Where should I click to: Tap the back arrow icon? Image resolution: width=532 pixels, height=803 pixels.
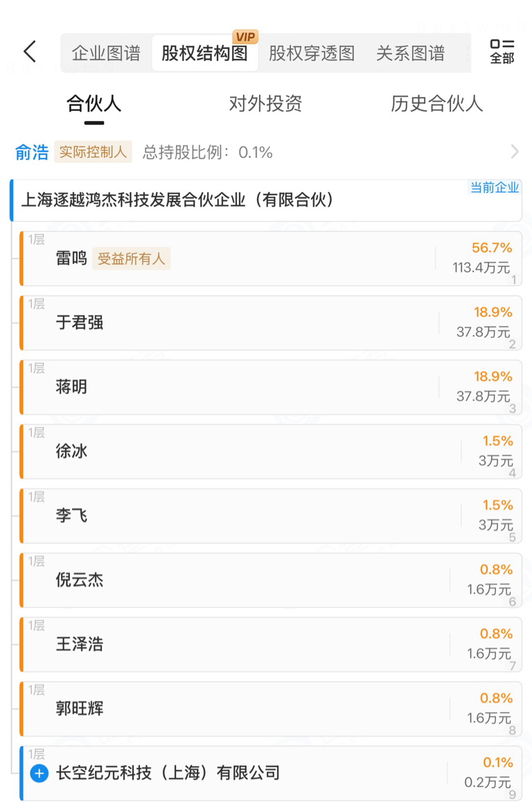click(30, 52)
